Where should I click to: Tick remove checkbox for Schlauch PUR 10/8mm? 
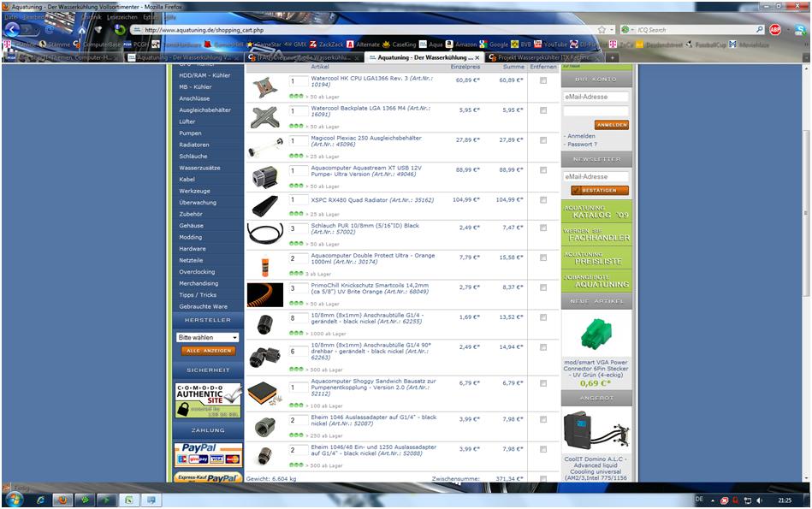[x=542, y=228]
